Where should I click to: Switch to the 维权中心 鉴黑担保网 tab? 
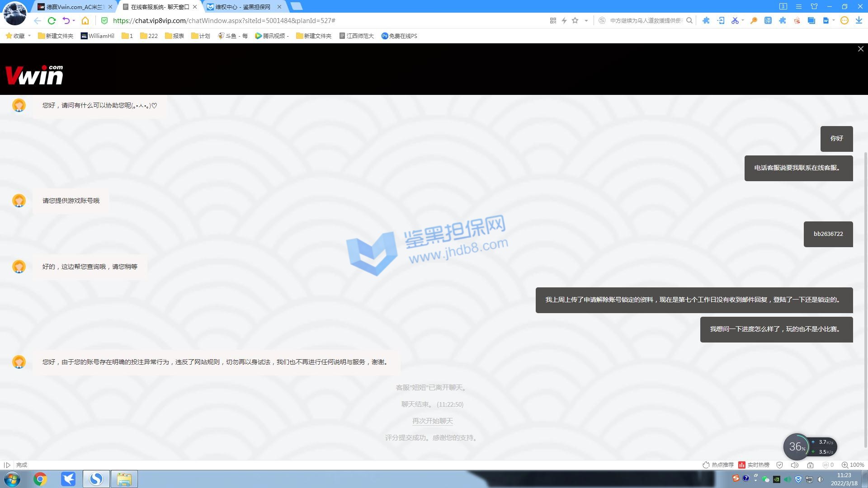(x=243, y=7)
